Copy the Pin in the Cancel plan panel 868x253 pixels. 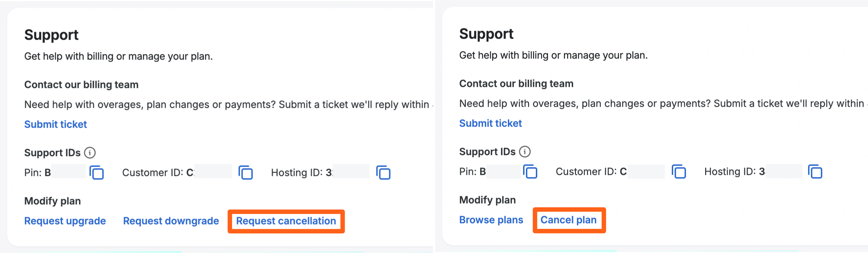click(530, 172)
